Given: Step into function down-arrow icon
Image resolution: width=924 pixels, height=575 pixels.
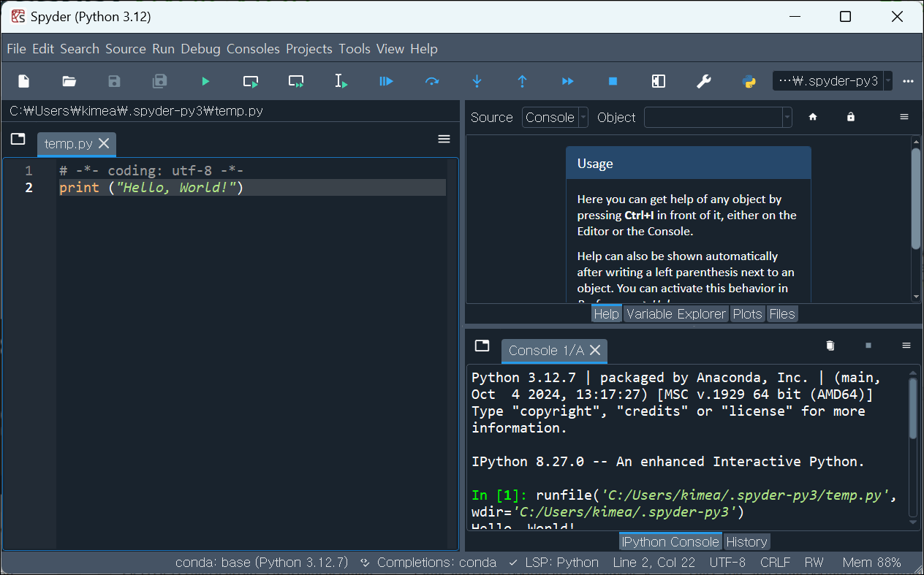Looking at the screenshot, I should pyautogui.click(x=477, y=81).
